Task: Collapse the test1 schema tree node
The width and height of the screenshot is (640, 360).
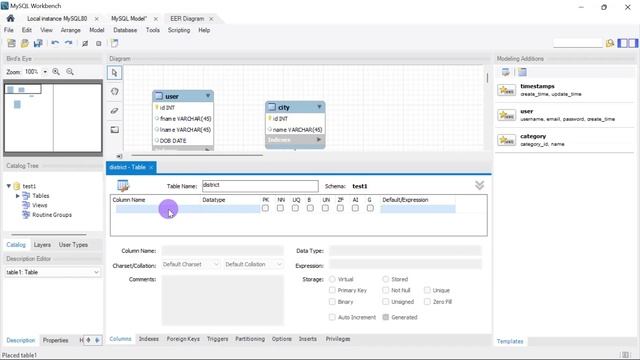Action: point(9,186)
